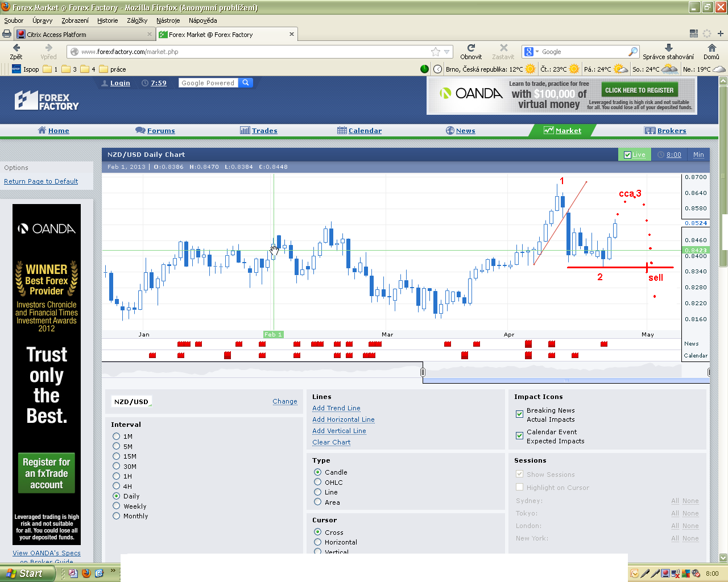This screenshot has height=582, width=728.
Task: Open the práce bookmark folder
Action: [113, 69]
